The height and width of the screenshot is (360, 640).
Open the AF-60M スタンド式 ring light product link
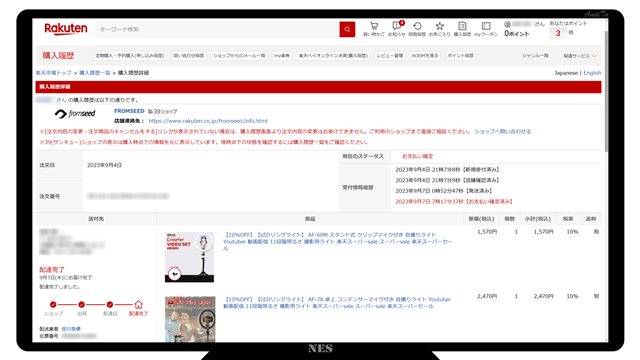338,241
